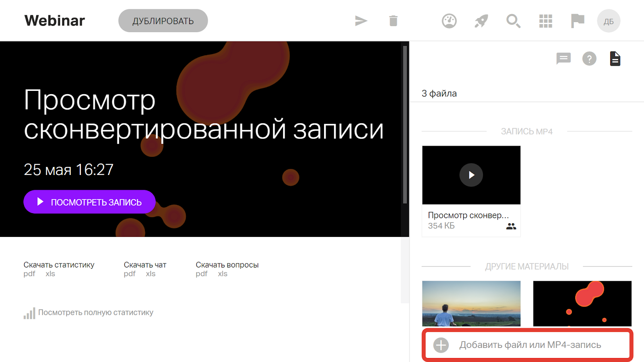The height and width of the screenshot is (362, 644).
Task: Click ПОСМОТРЕТЬ ЗАПИСЬ button
Action: pos(89,202)
